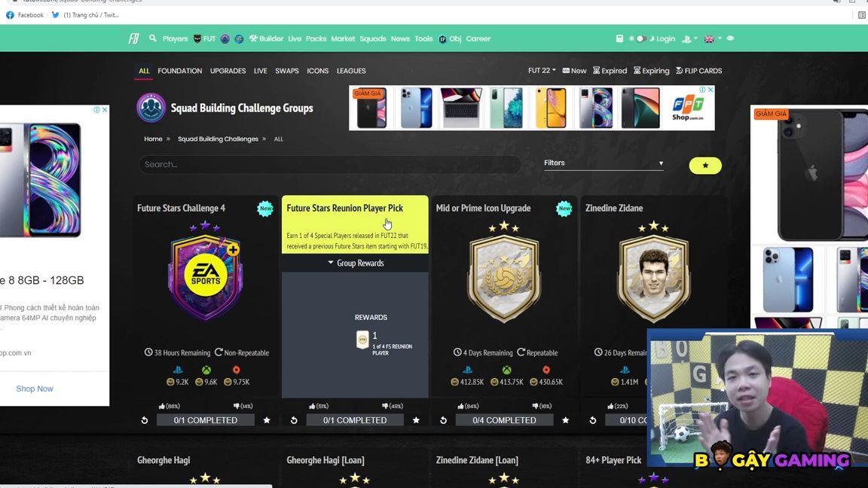Favorite Future Stars Challenge 4 with star
The width and height of the screenshot is (868, 488).
click(x=267, y=420)
